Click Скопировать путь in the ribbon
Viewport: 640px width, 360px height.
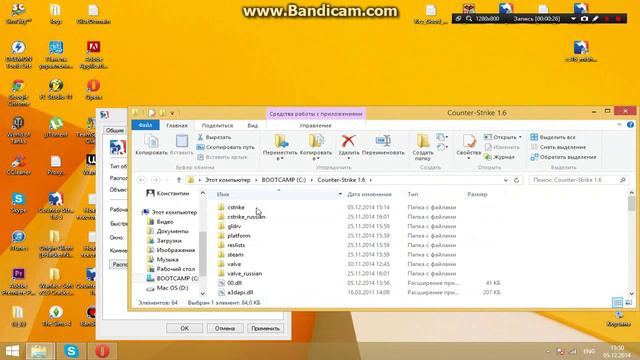(226, 147)
